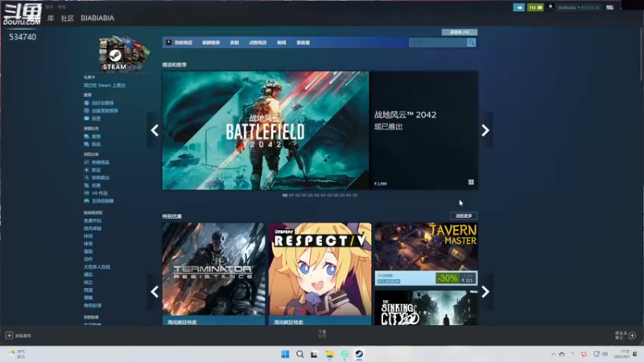Click 战地风云 2042 title text

coord(405,115)
